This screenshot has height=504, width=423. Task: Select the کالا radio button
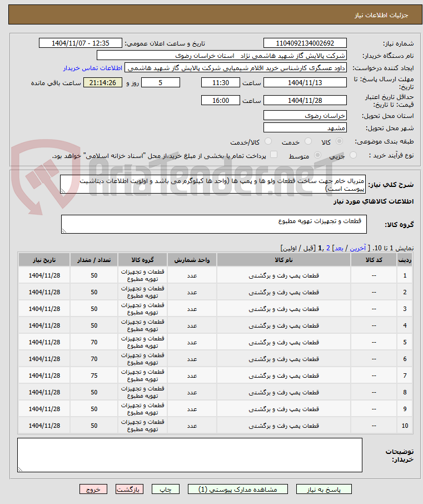click(x=339, y=141)
